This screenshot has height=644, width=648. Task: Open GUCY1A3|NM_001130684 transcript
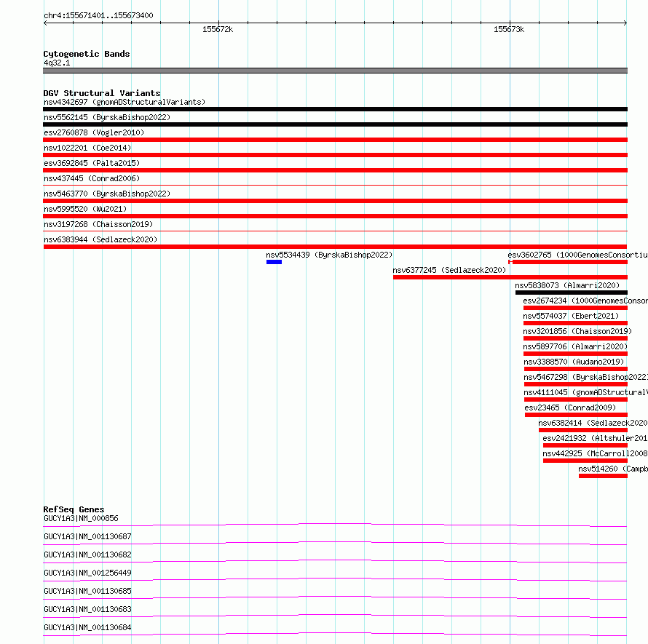tap(87, 627)
